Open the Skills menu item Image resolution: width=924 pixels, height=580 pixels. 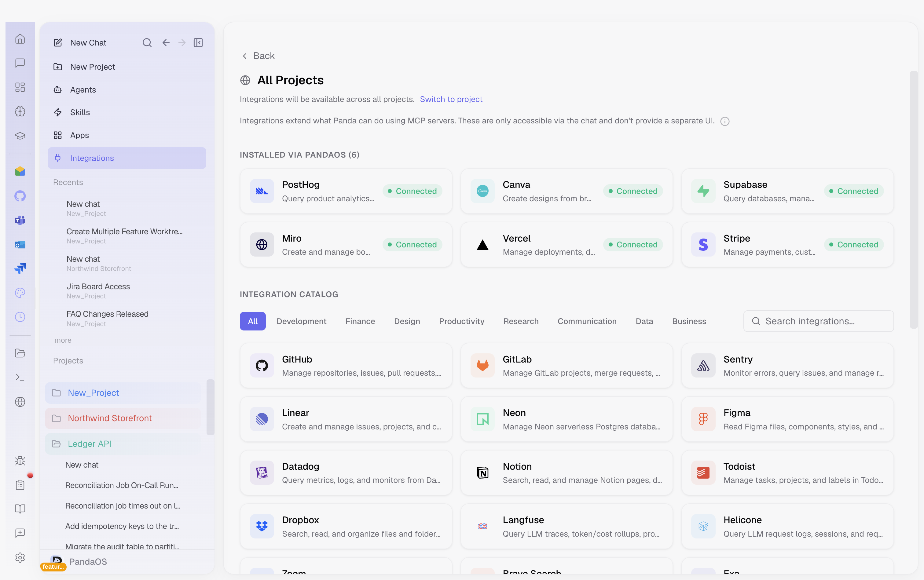click(x=127, y=112)
